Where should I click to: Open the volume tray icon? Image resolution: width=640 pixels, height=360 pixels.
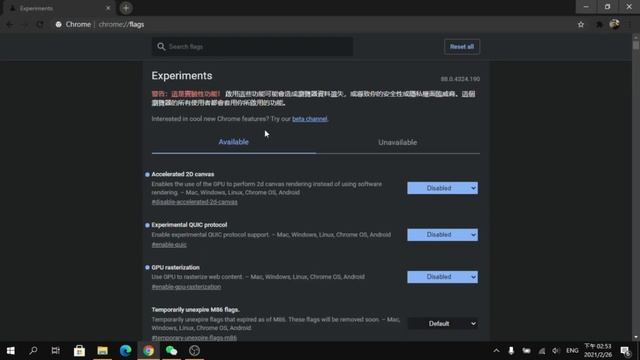coord(556,351)
